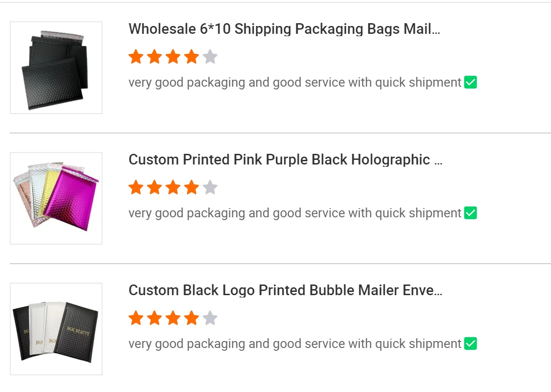Click the first orange star under Wholesale 6*10
Viewport: 551px width, 392px height.
pyautogui.click(x=136, y=57)
